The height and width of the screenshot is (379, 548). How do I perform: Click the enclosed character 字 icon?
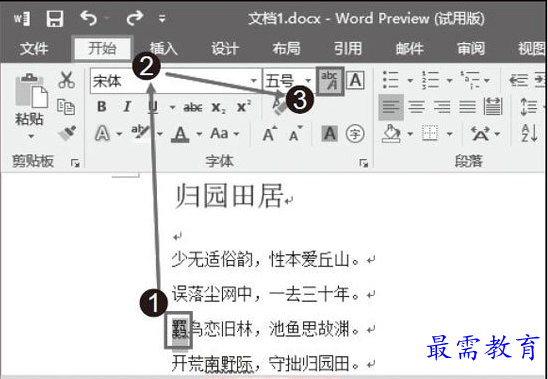point(355,134)
